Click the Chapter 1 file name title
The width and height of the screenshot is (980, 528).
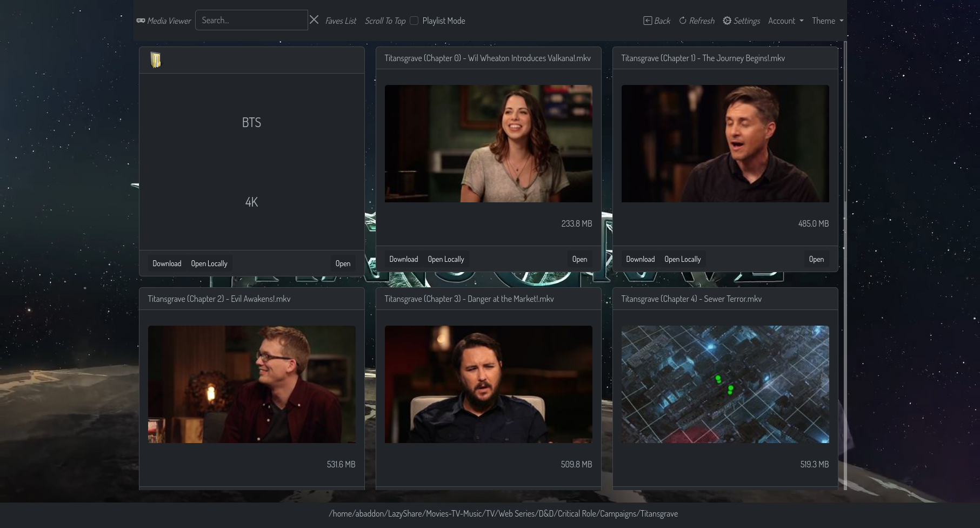(x=703, y=58)
